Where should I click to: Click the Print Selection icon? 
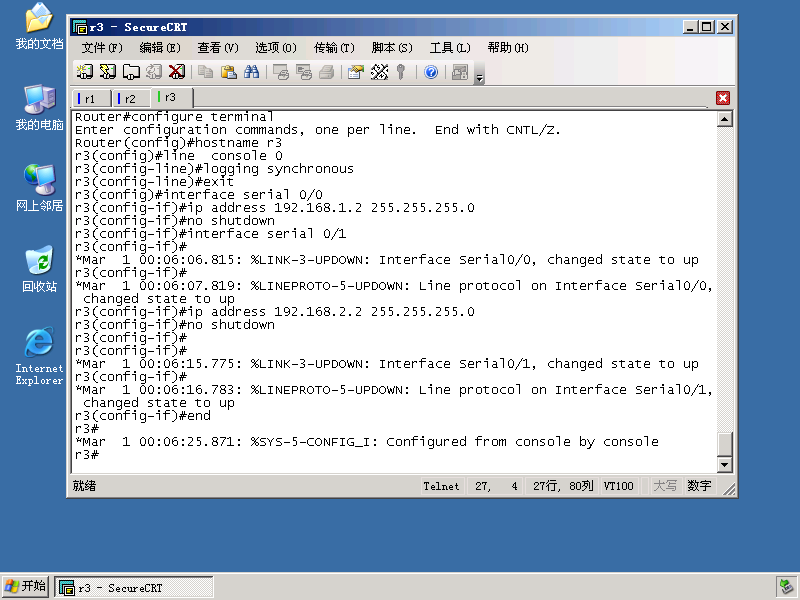304,72
